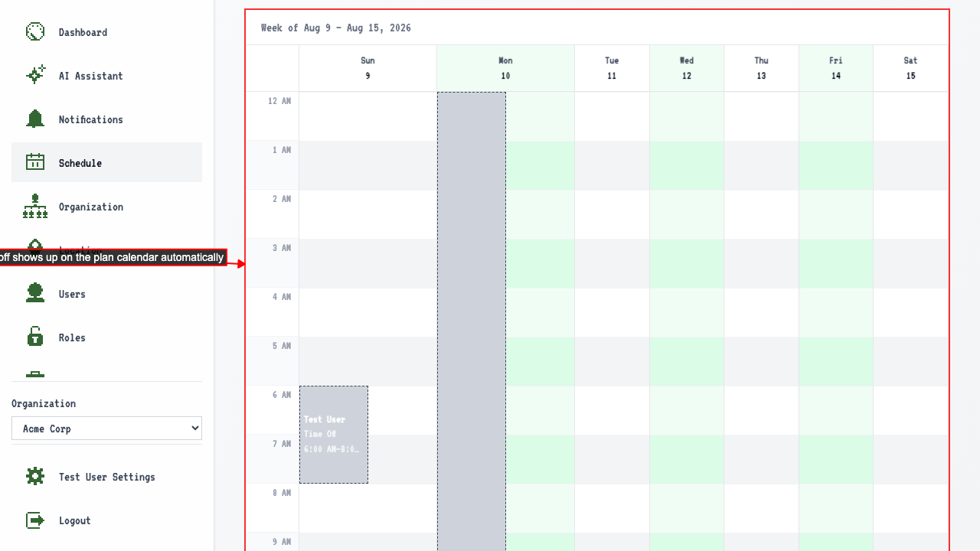Click the settings gear icon

tap(35, 476)
